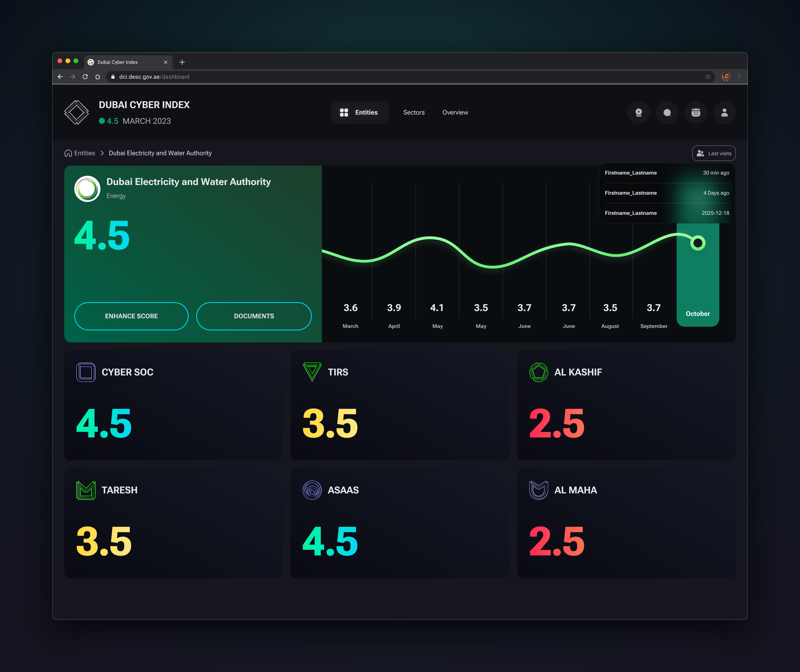Switch to the Sectors tab
The image size is (800, 672).
point(414,112)
